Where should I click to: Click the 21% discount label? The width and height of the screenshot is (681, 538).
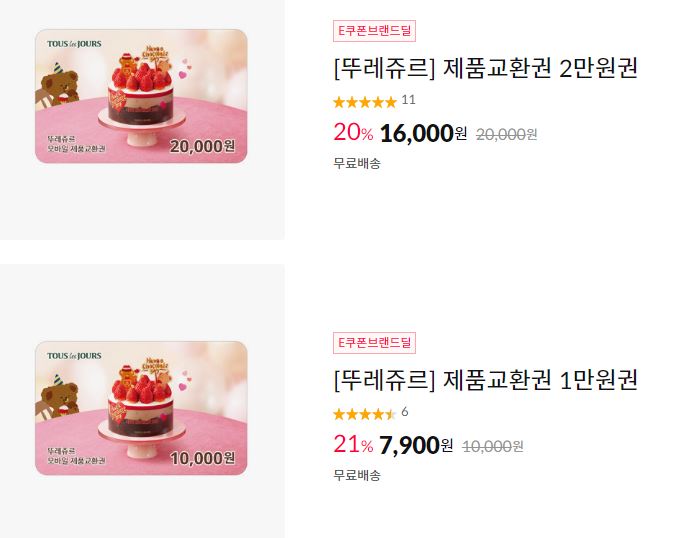click(353, 444)
